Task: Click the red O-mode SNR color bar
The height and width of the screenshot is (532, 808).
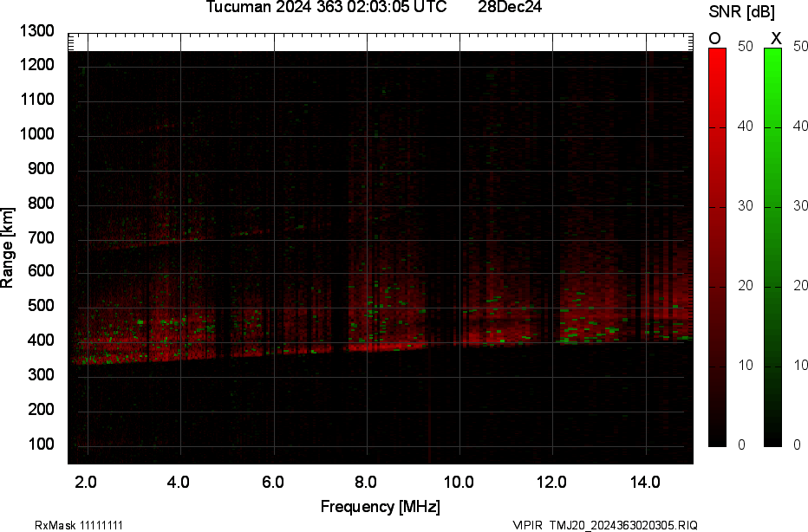Action: 718,246
